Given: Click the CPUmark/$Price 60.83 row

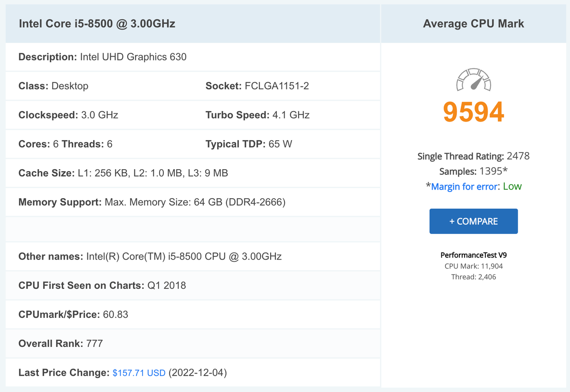Looking at the screenshot, I should click(73, 315).
